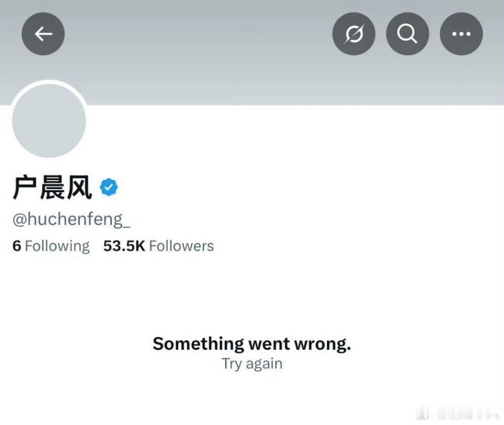Go back using the left arrow button
This screenshot has width=504, height=425.
(x=43, y=34)
